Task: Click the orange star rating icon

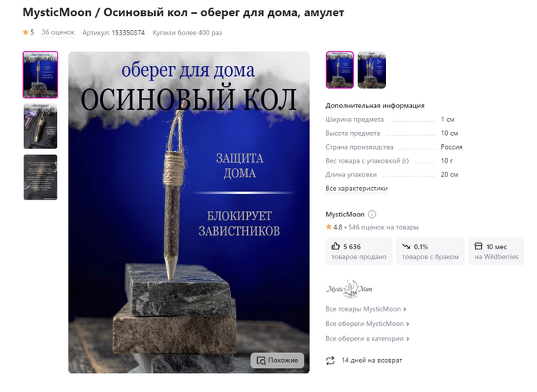Action: point(25,32)
